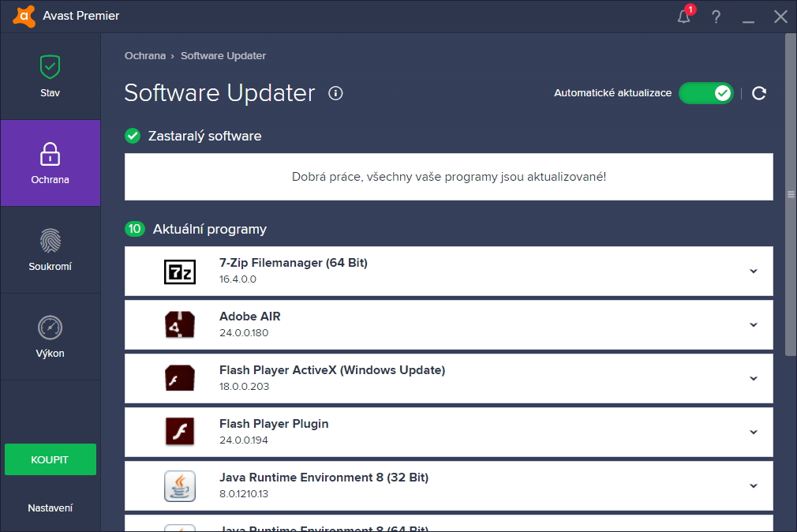Open the Výkon sidebar section
The image size is (797, 532).
coord(51,337)
